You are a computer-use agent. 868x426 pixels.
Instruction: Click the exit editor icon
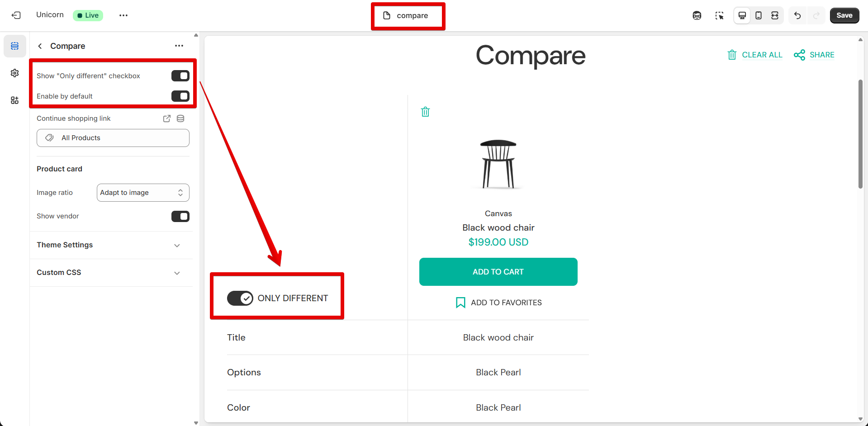point(16,15)
